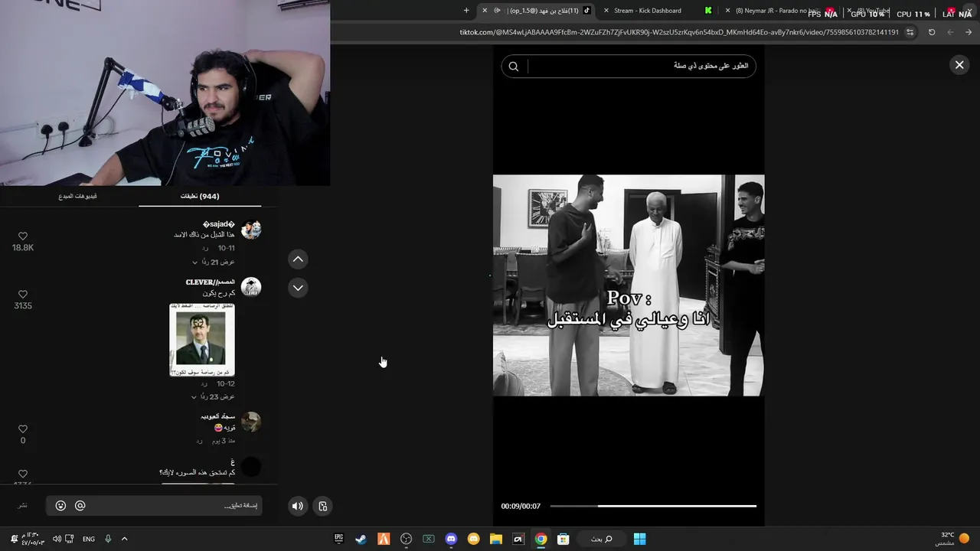Click the microphone tray icon
Screen dimensions: 980x551
(108, 539)
